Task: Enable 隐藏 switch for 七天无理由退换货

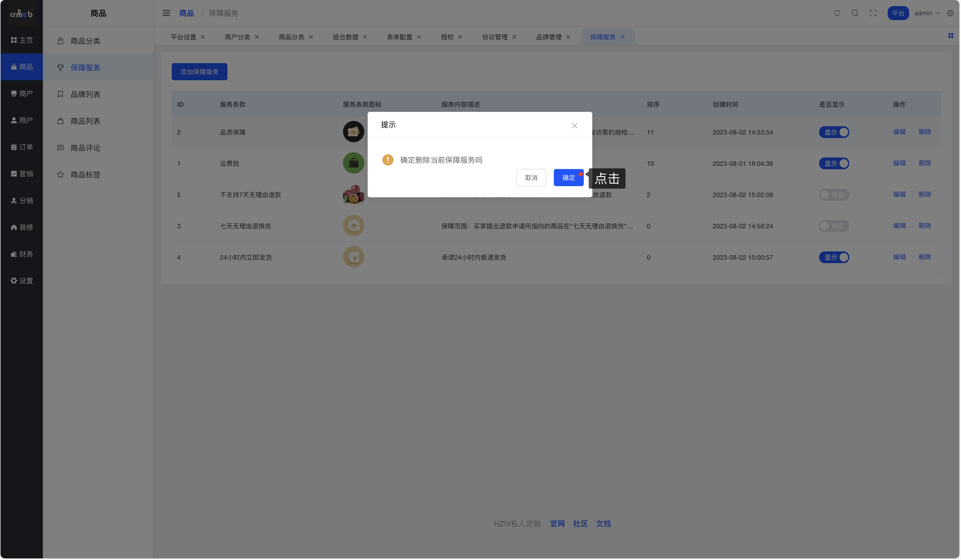Action: [834, 226]
